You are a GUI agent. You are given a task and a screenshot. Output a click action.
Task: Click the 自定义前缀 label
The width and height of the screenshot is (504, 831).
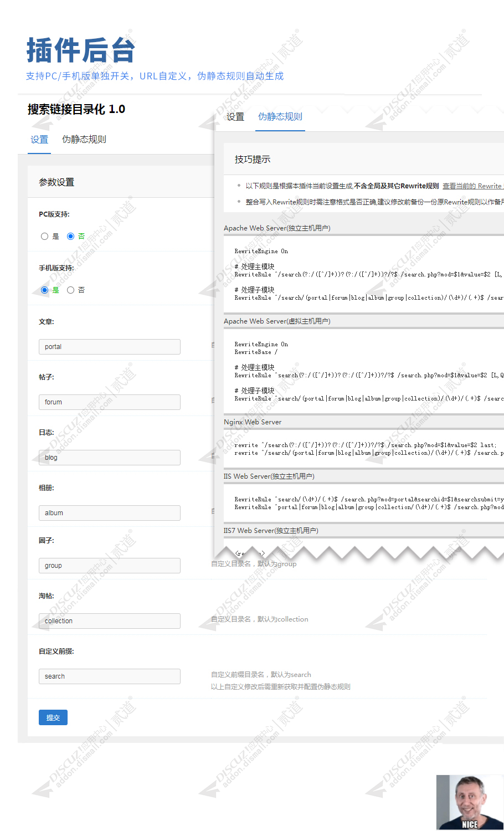pos(56,652)
